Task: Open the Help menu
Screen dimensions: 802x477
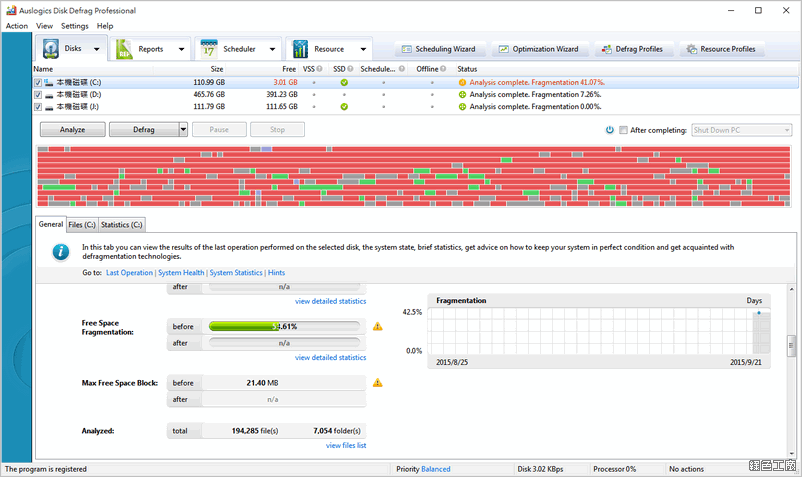Action: pos(105,26)
